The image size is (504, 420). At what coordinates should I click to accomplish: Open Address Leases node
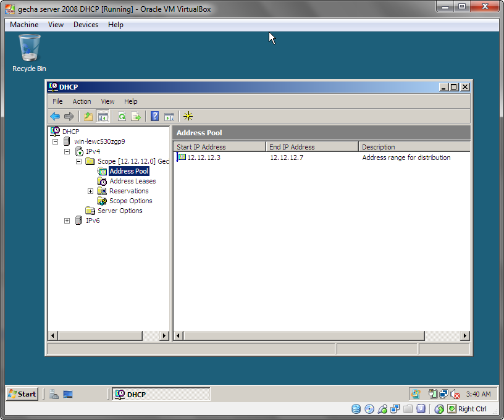point(132,181)
